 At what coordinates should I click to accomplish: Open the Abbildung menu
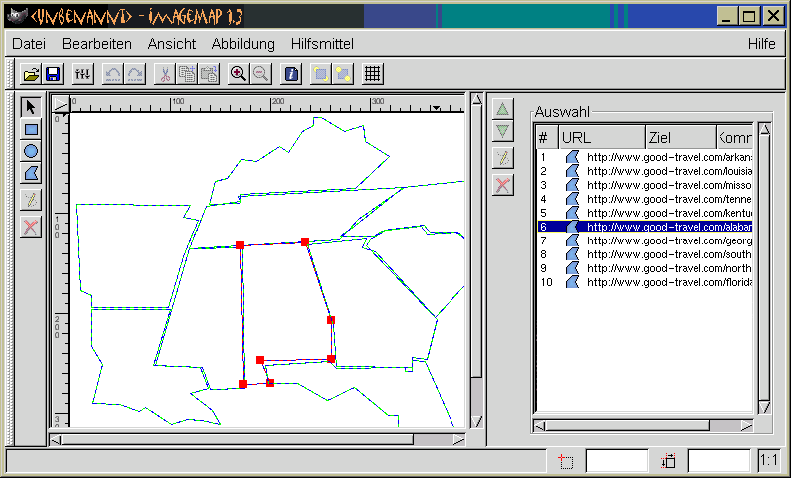pyautogui.click(x=243, y=44)
